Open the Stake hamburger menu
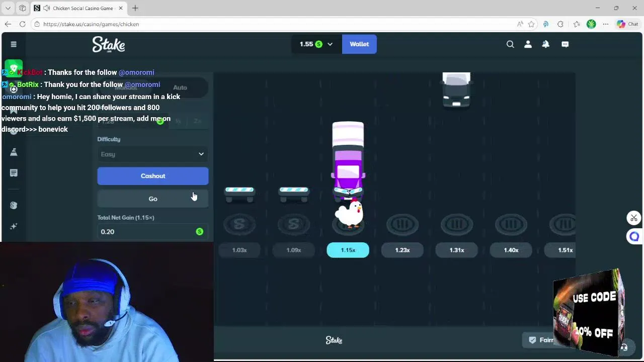The image size is (644, 362). coord(14,44)
